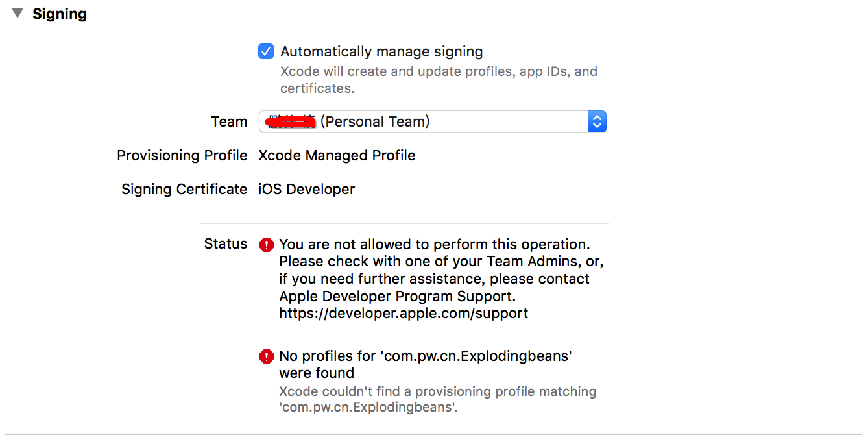Select the 'No profiles for com.pw.cn.Explodingbeans' error
This screenshot has width=868, height=435.
click(426, 364)
